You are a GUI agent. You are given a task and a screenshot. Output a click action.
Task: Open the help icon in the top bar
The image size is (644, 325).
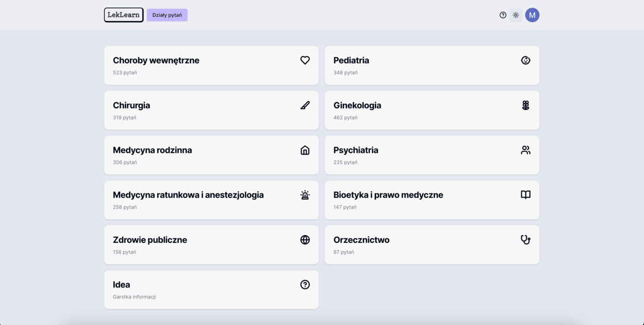503,15
